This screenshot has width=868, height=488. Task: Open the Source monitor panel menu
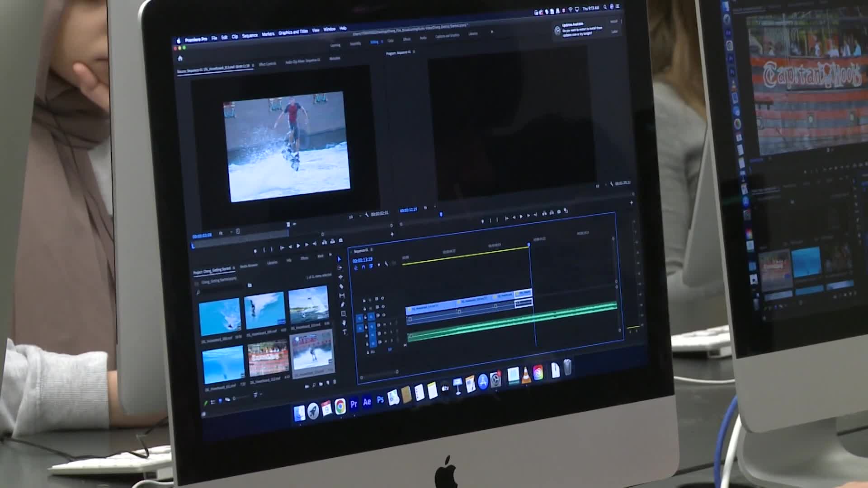click(253, 66)
